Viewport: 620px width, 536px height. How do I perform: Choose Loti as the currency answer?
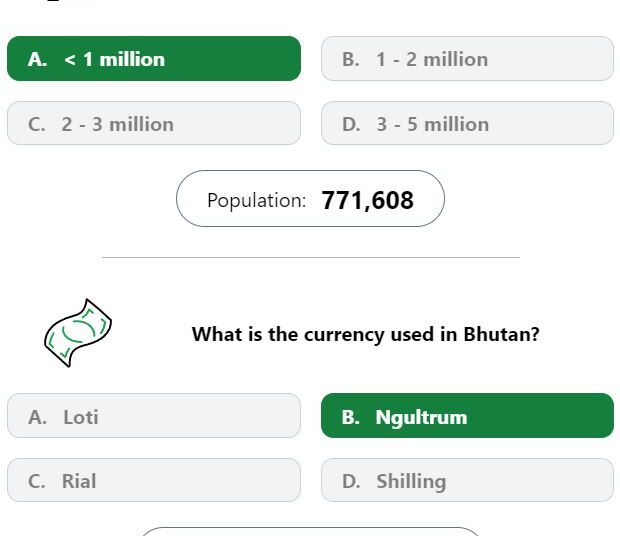pyautogui.click(x=154, y=415)
